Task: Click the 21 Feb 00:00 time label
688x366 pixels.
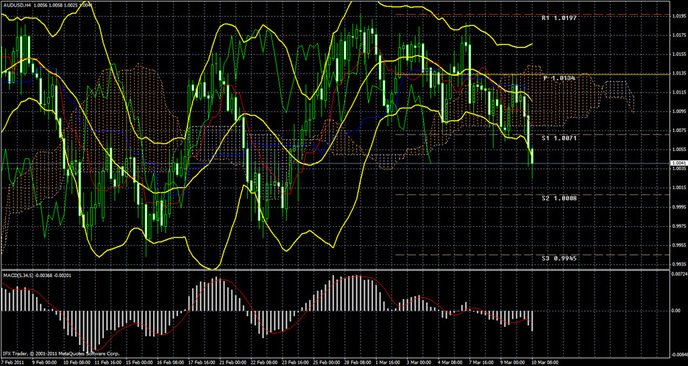Action: tap(232, 362)
